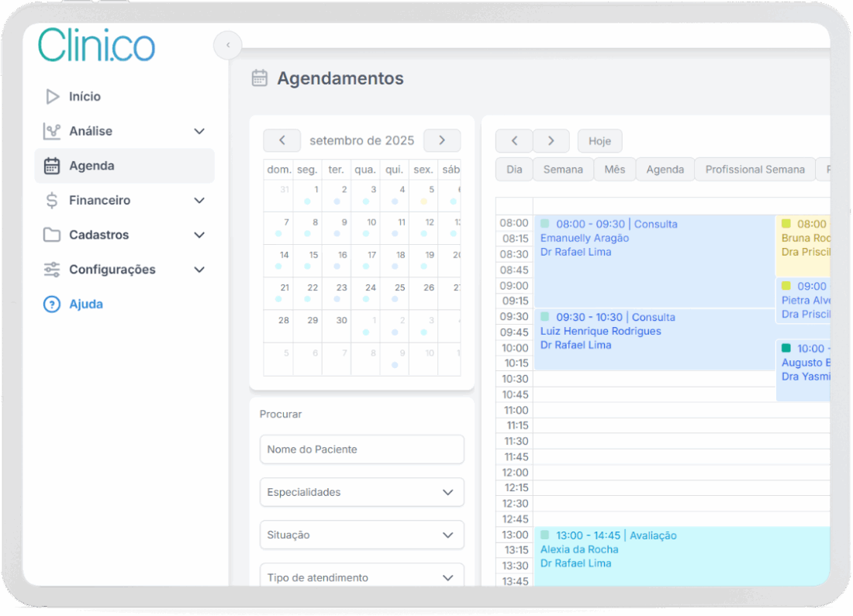Expand the Financeiro submenu chevron
This screenshot has height=616, width=853.
point(199,201)
